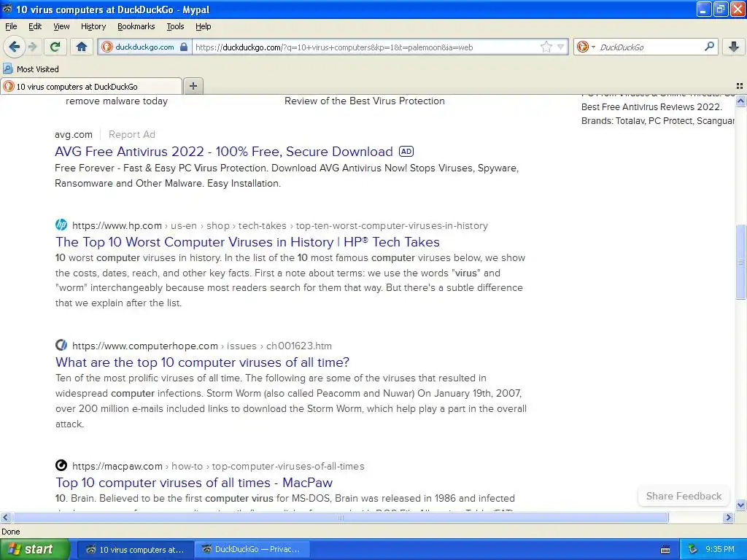Click the hp.com result URL
Screen dimensions: 747x560
[x=280, y=225]
